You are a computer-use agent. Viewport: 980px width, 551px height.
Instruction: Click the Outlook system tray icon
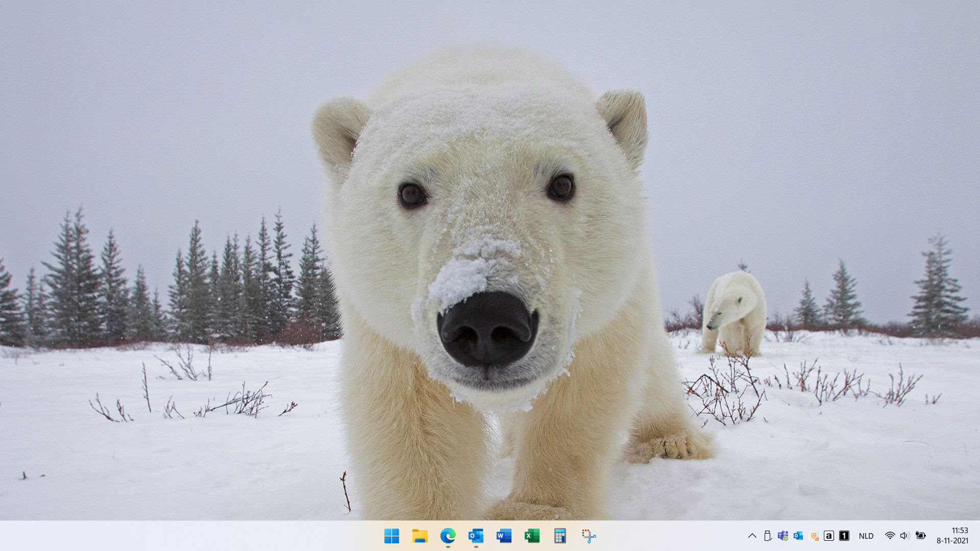[x=798, y=536]
